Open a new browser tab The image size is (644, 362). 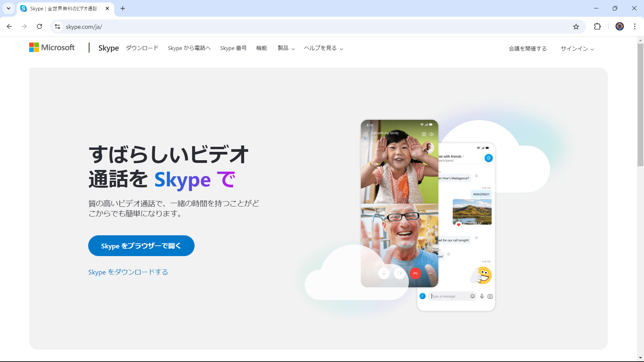click(123, 8)
